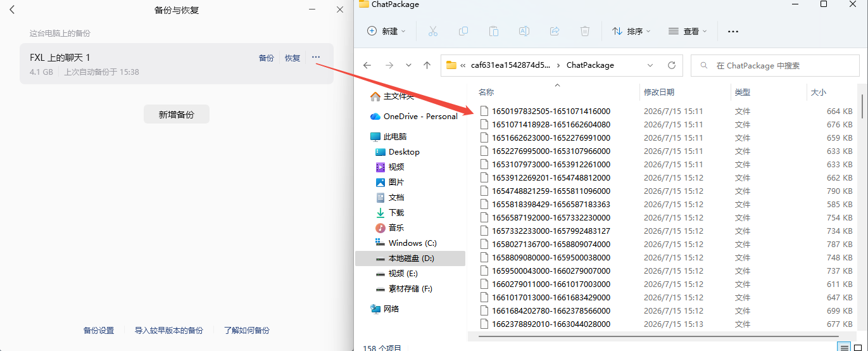The image size is (868, 351).
Task: Click the Add new backup button
Action: 177,115
